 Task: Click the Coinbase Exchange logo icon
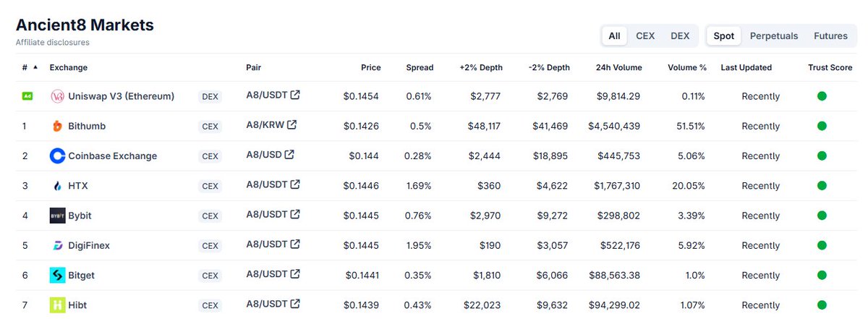coord(57,156)
